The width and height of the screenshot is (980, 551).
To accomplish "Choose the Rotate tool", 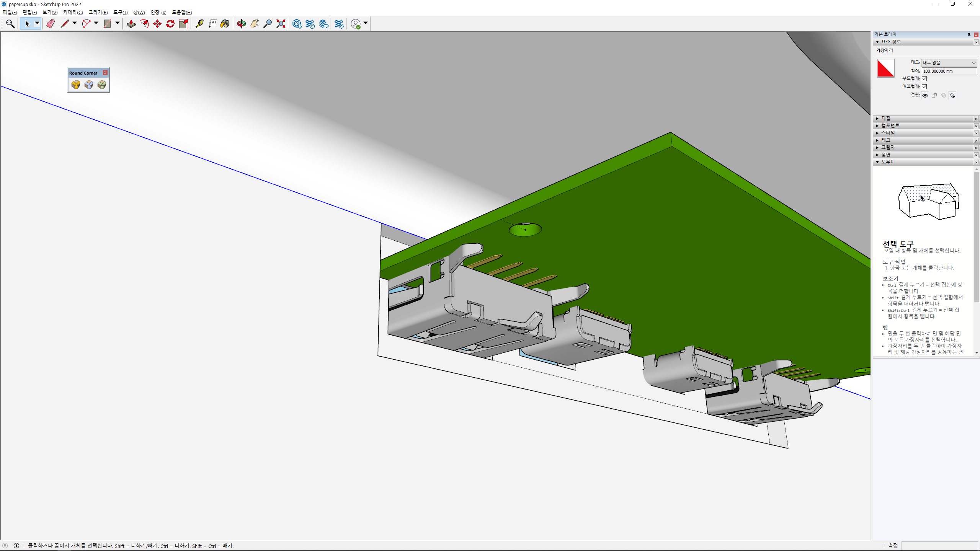I will point(170,24).
